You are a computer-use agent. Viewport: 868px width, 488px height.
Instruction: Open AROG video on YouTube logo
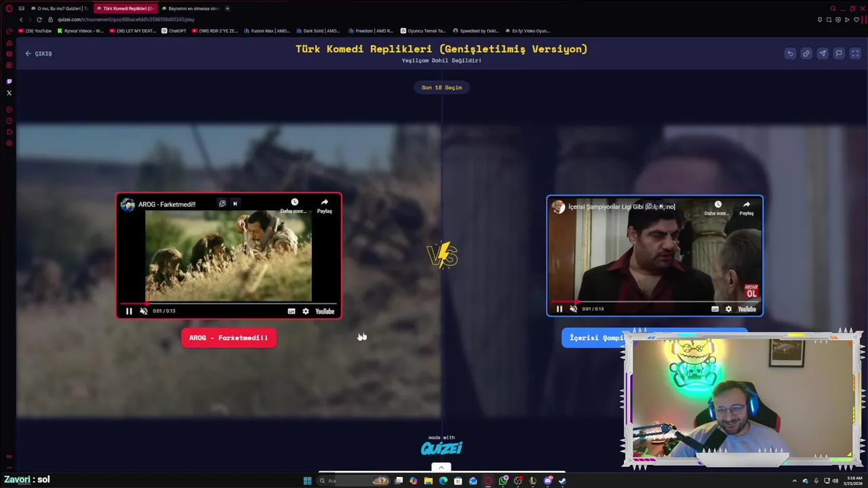click(325, 311)
